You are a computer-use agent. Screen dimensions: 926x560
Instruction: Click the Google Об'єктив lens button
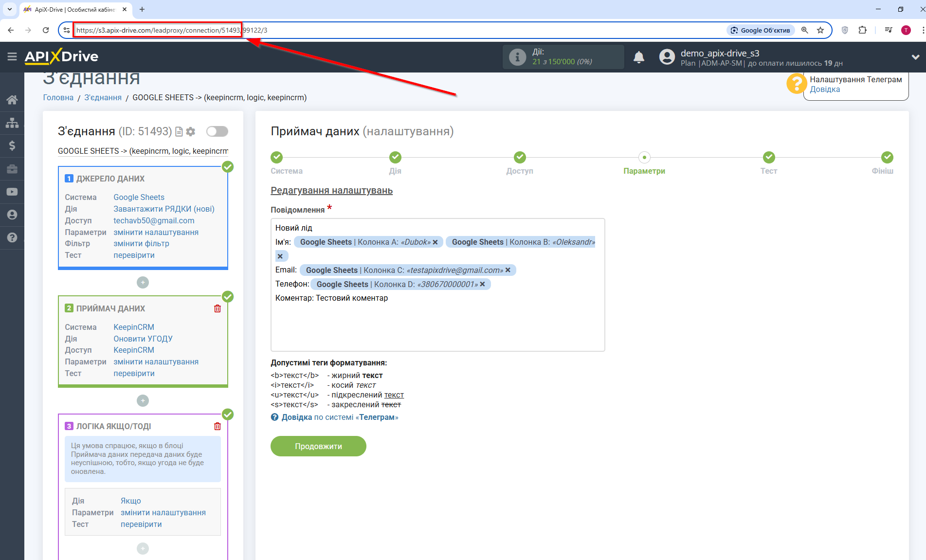tap(761, 30)
